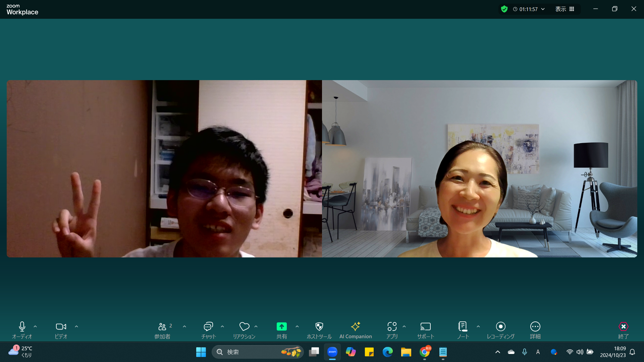Open the リアクション reactions heart
The width and height of the screenshot is (644, 362).
tap(244, 330)
